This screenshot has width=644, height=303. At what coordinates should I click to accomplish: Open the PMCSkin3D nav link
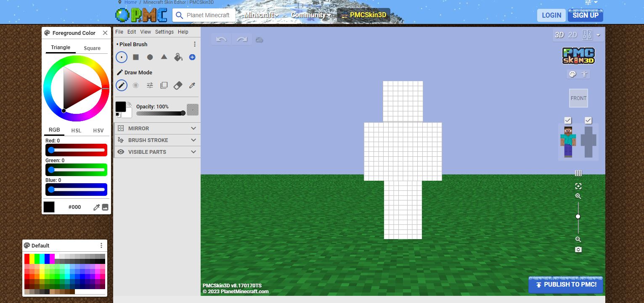click(363, 15)
